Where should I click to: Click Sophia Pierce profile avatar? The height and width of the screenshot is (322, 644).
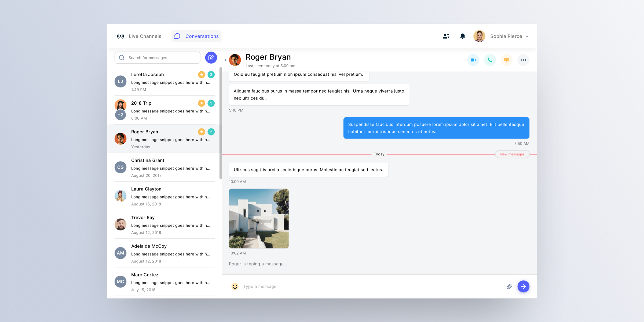pyautogui.click(x=479, y=36)
